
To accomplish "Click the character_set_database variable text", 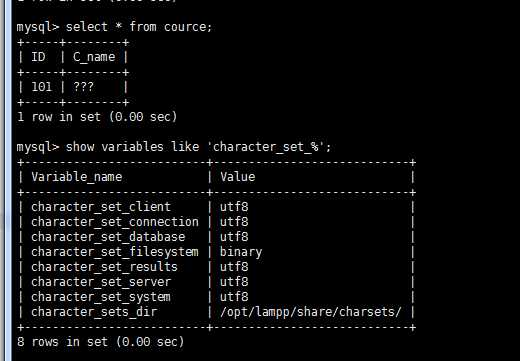I will pos(108,237).
